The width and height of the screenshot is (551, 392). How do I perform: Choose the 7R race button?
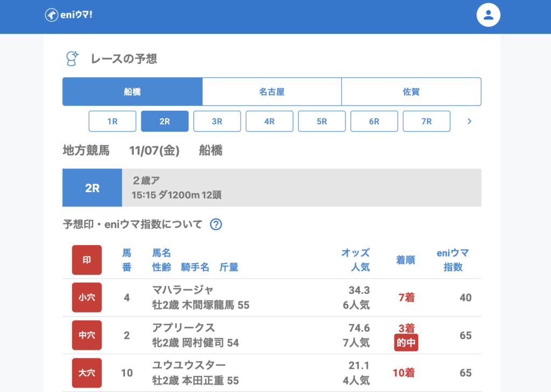pos(426,122)
